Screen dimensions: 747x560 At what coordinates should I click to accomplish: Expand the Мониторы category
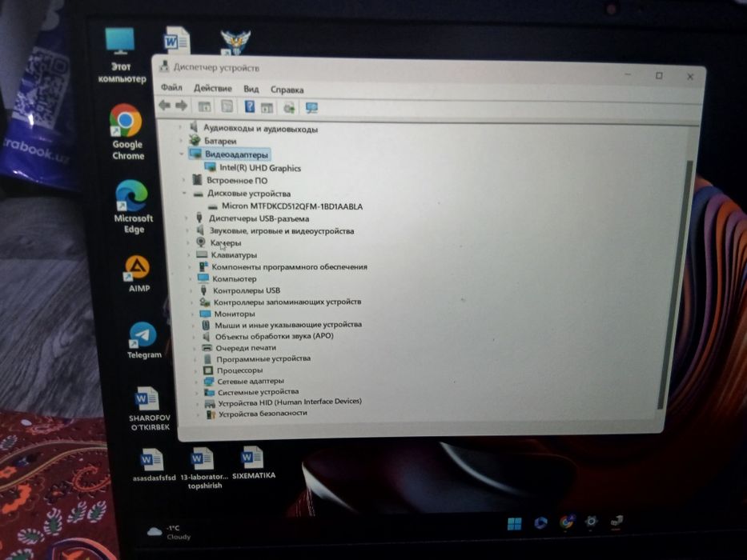[192, 314]
